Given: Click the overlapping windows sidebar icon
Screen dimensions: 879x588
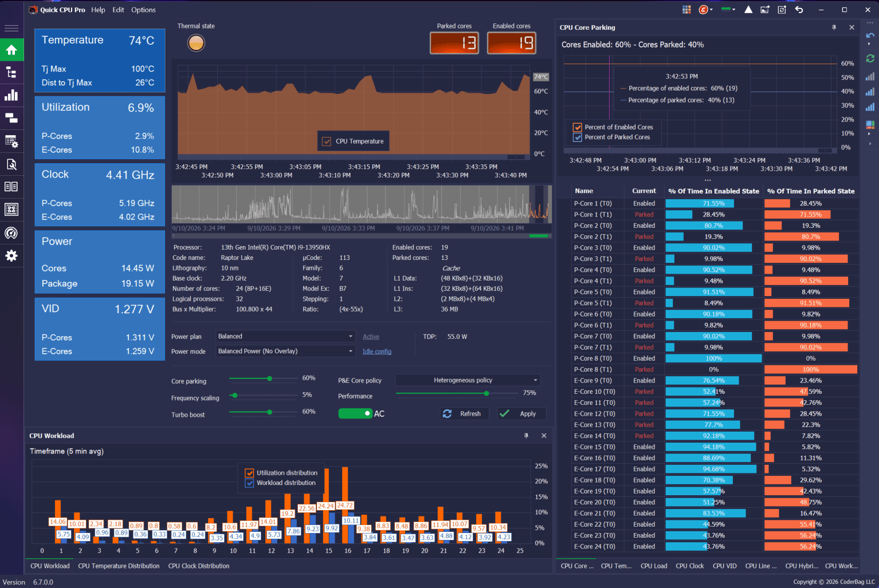Looking at the screenshot, I should pos(11,119).
